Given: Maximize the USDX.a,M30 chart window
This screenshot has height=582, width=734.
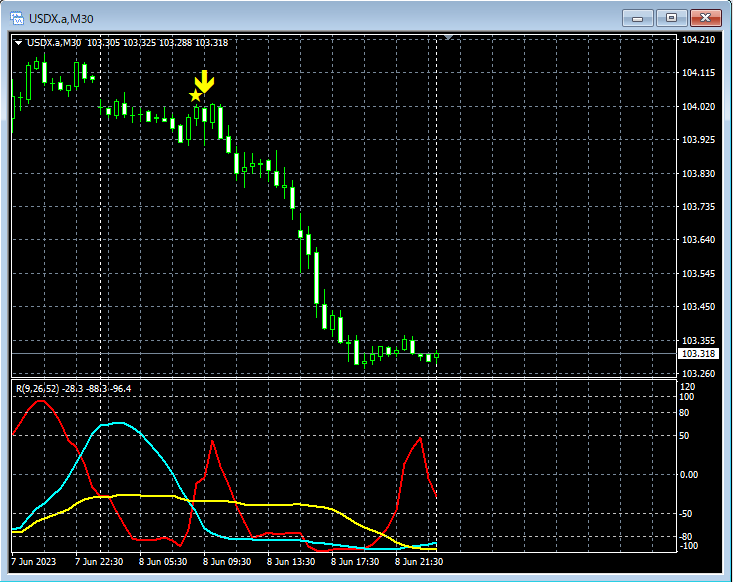Looking at the screenshot, I should [x=671, y=18].
